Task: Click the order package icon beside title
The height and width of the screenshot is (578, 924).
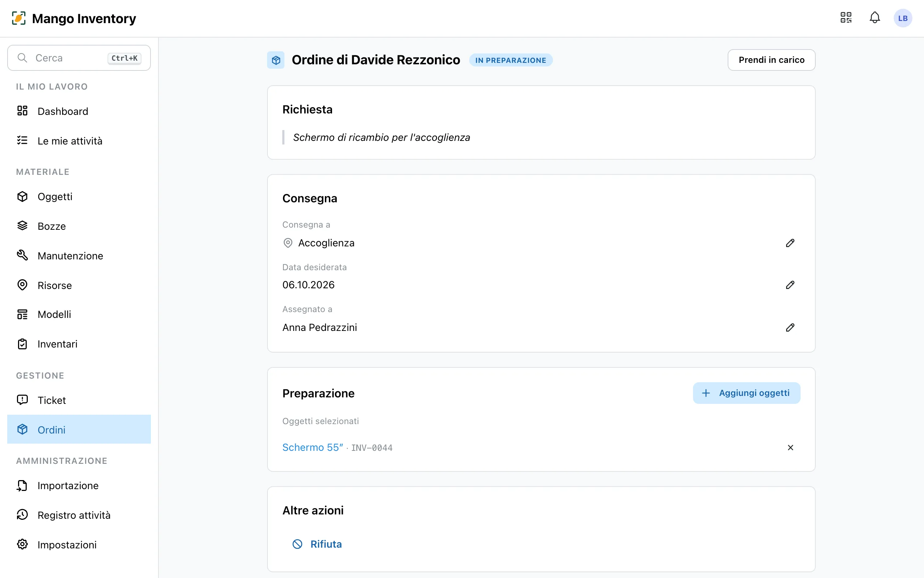Action: [x=276, y=60]
